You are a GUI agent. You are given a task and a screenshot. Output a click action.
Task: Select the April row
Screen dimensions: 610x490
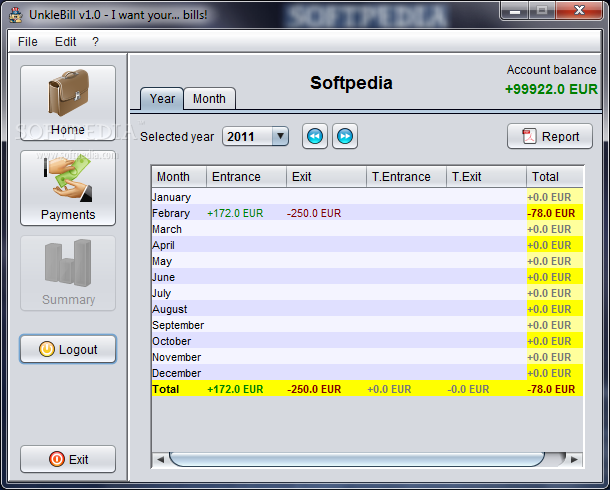click(367, 245)
